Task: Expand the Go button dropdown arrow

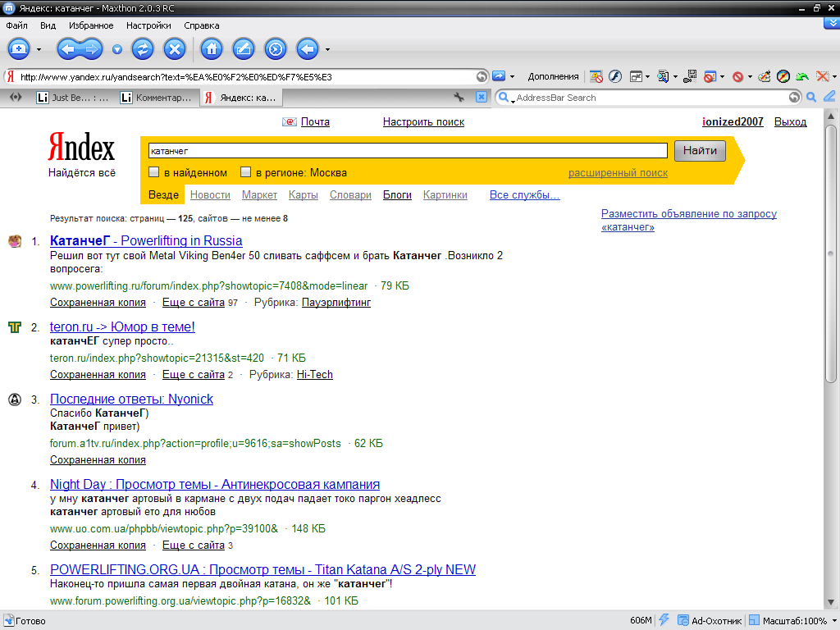Action: point(512,76)
